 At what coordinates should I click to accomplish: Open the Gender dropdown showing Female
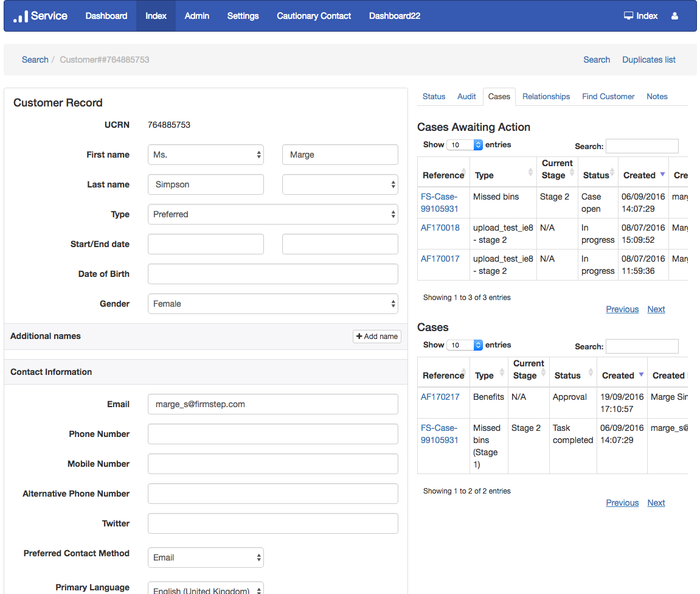pos(273,304)
